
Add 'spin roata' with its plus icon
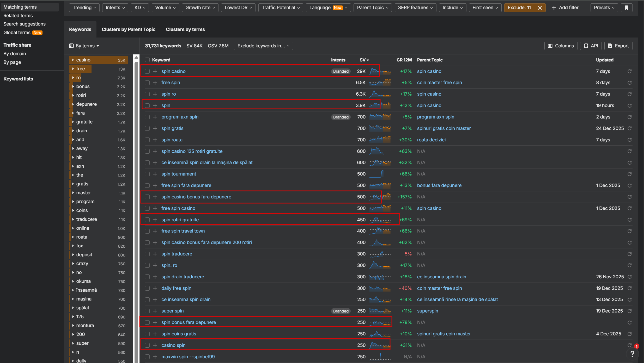pyautogui.click(x=155, y=140)
